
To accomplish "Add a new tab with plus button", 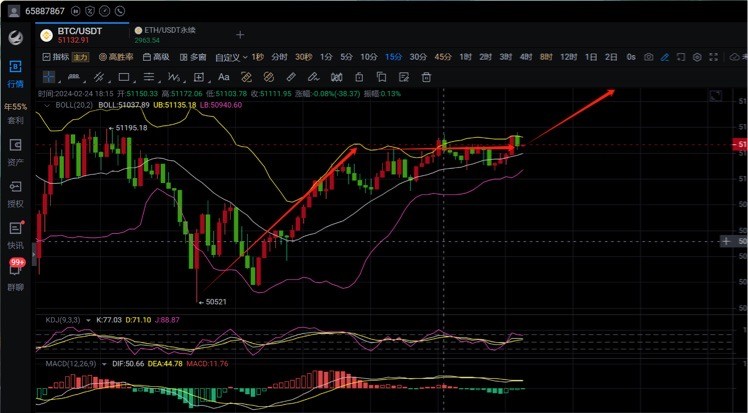I will pos(240,35).
